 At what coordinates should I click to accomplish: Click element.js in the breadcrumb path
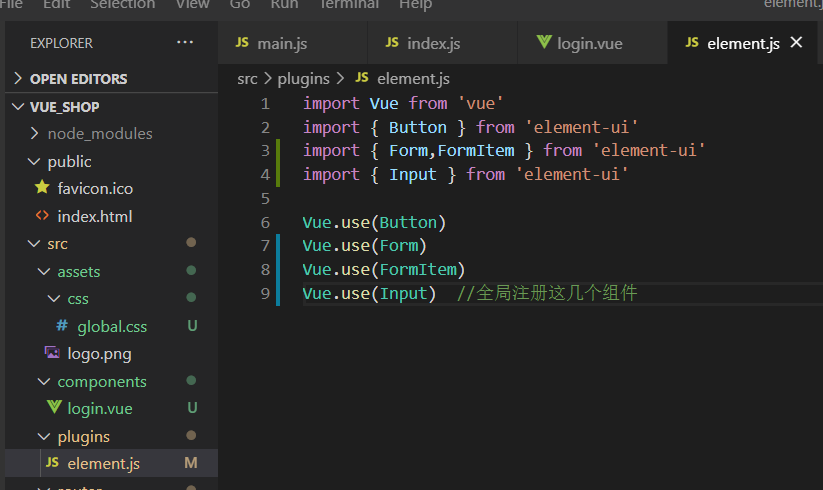tap(413, 79)
